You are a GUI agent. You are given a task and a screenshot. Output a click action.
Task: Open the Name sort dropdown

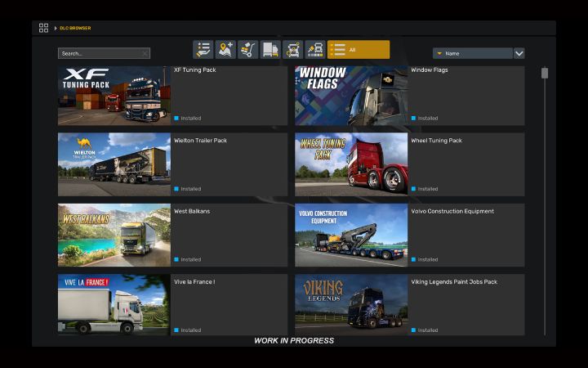(x=473, y=53)
